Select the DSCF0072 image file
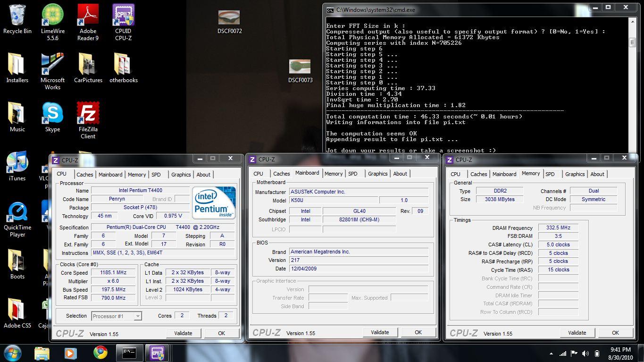Image resolution: width=644 pixels, height=362 pixels. pyautogui.click(x=229, y=22)
